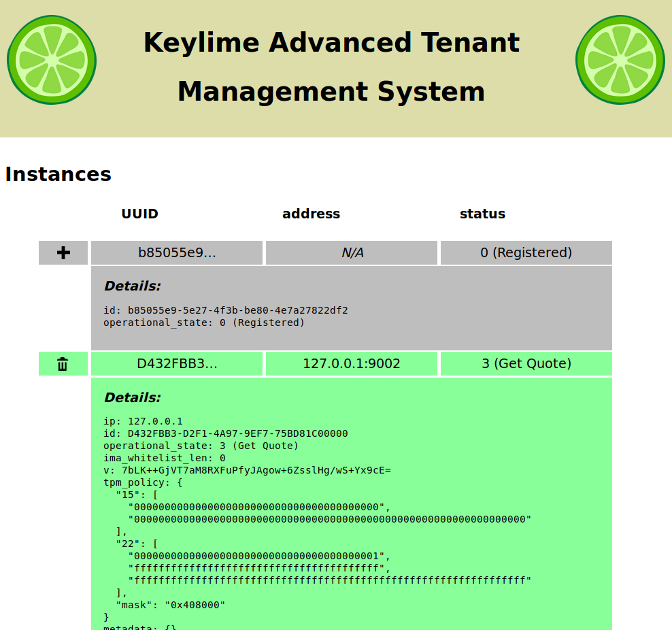Viewport: 672px width, 630px height.
Task: Collapse the D432FBB3... UUID row
Action: 177,364
